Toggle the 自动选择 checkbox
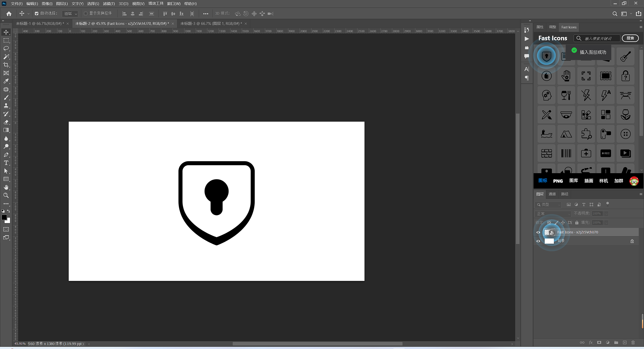 coord(37,14)
